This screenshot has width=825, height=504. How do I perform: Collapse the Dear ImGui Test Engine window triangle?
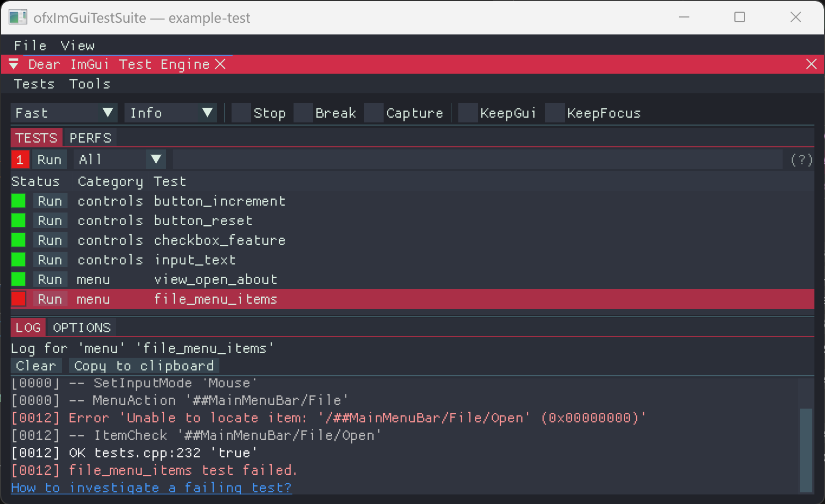14,65
